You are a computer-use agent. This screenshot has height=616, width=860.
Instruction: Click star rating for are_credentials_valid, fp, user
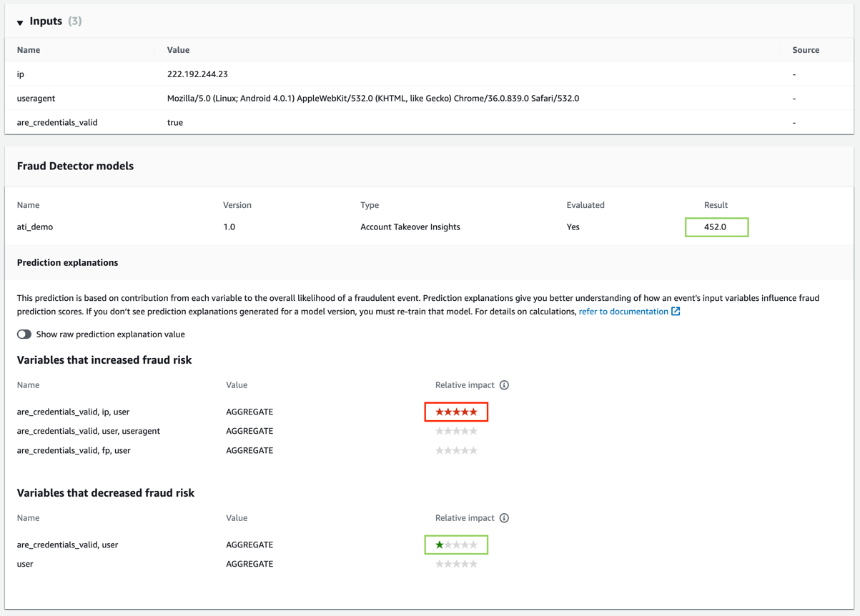456,451
